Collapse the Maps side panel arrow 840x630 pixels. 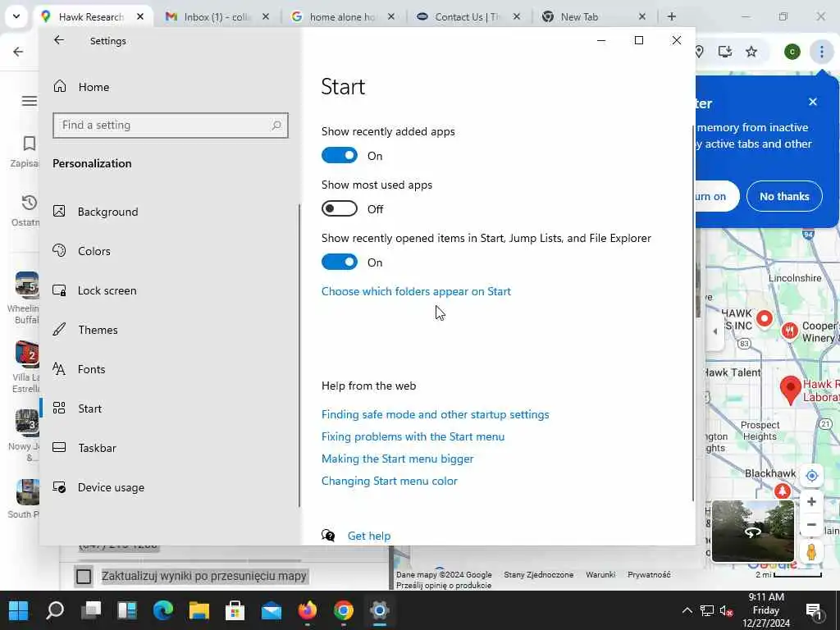pos(714,331)
